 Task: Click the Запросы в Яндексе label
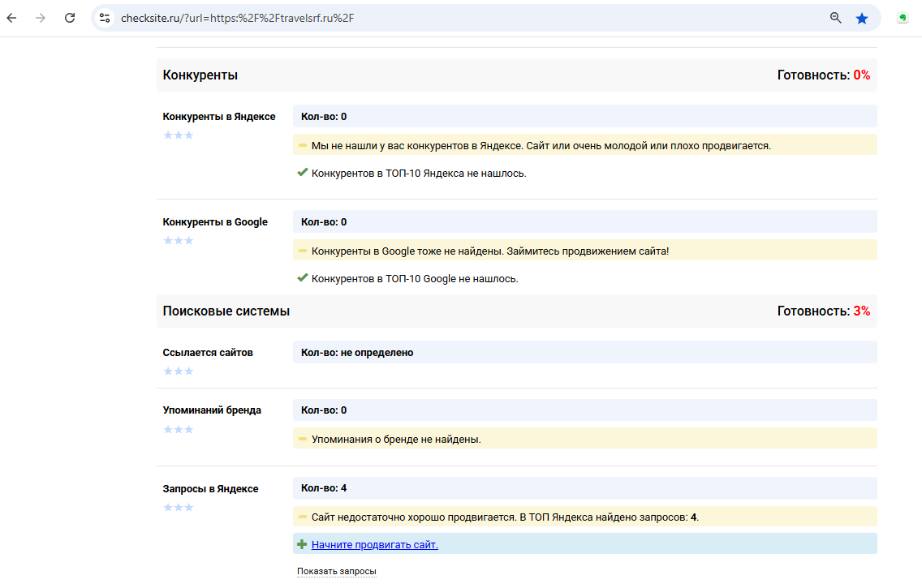pyautogui.click(x=210, y=489)
